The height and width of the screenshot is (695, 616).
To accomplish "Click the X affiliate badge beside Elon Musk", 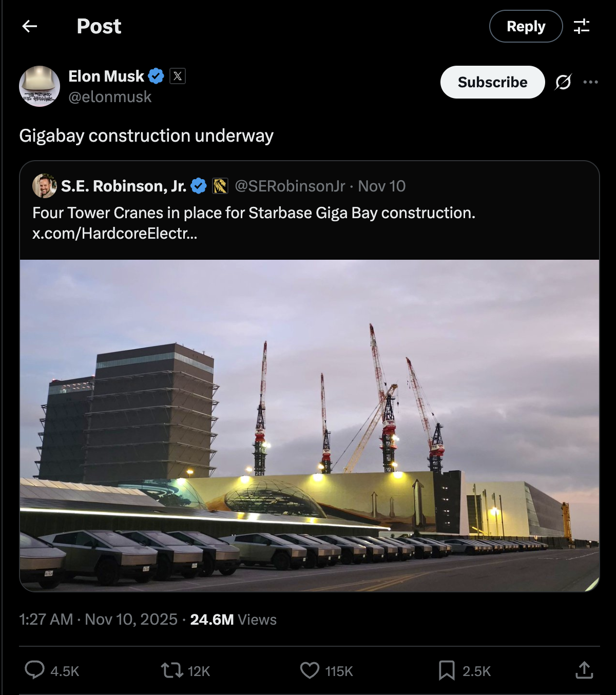I will (x=177, y=75).
